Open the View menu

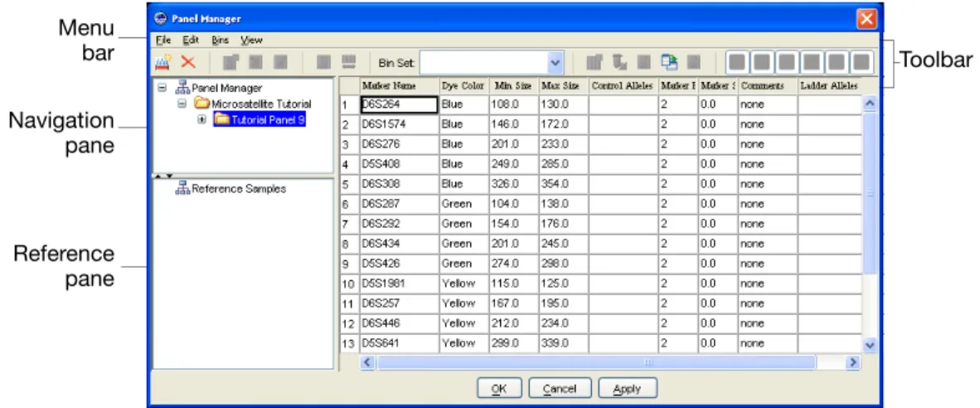pos(252,40)
